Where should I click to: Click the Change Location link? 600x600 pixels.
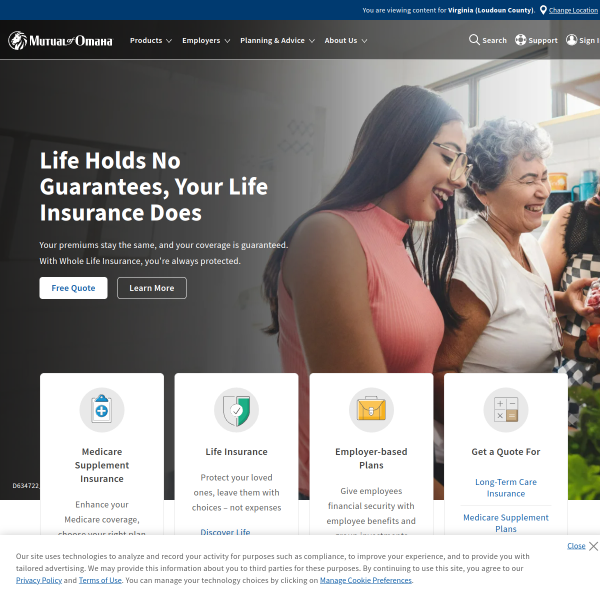point(573,10)
